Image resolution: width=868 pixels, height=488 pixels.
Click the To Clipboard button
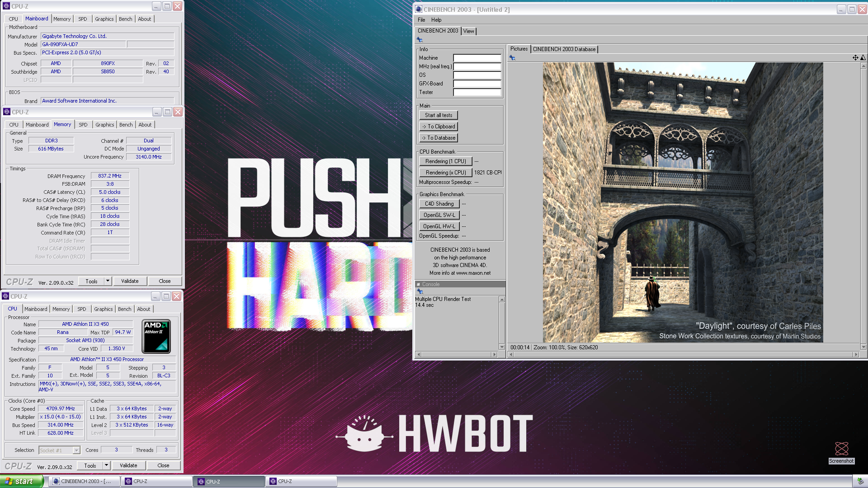(x=439, y=127)
